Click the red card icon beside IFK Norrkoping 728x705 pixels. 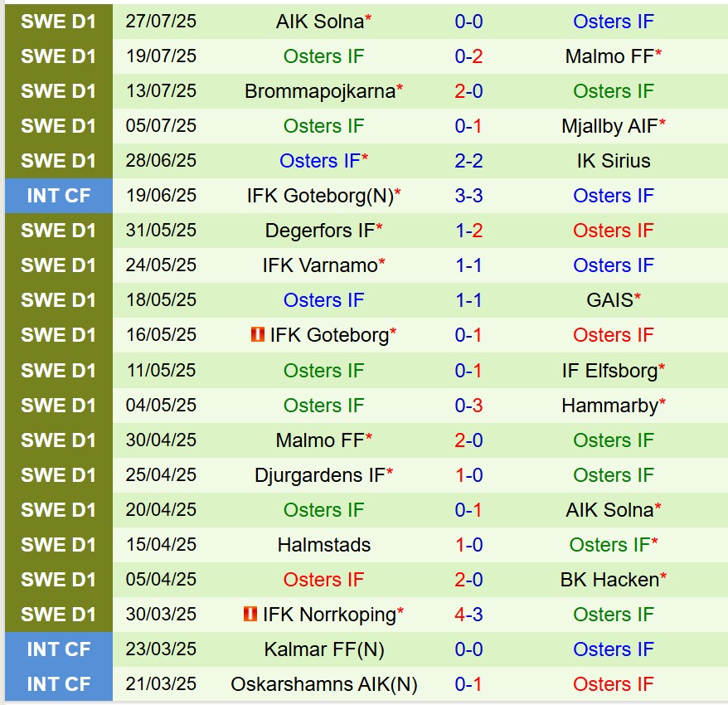pos(250,615)
